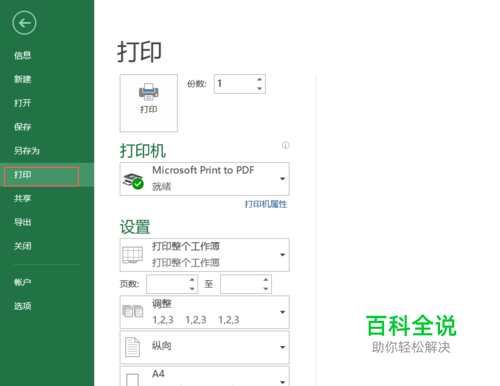
Task: Click the large 打印 printer button
Action: coord(149,103)
